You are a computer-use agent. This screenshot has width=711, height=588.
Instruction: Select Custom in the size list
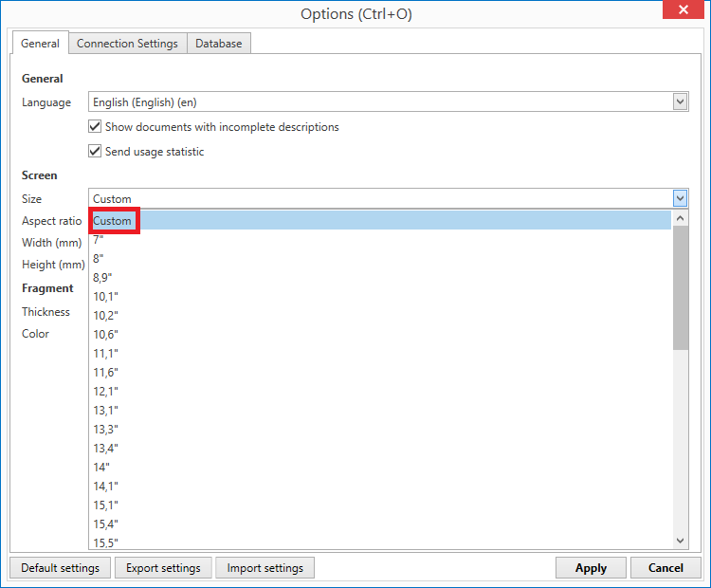pyautogui.click(x=380, y=220)
